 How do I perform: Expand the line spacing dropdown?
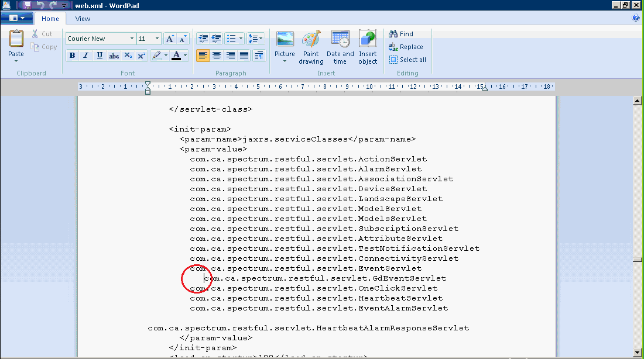(x=256, y=39)
